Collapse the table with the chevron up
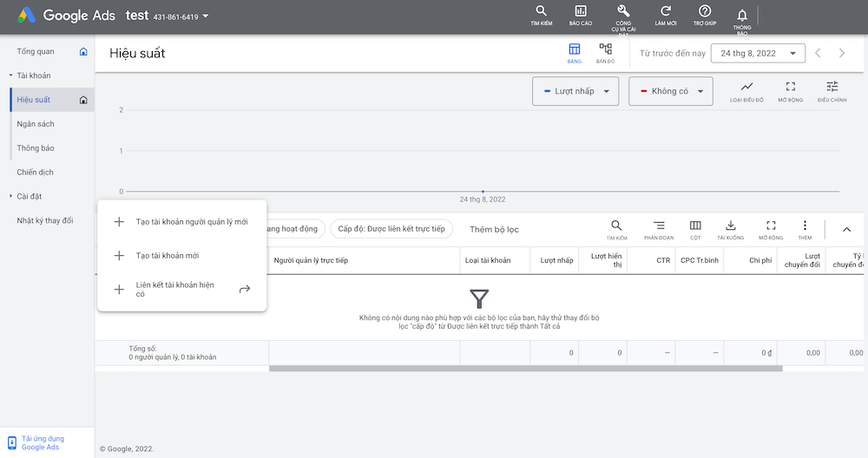 coord(846,230)
